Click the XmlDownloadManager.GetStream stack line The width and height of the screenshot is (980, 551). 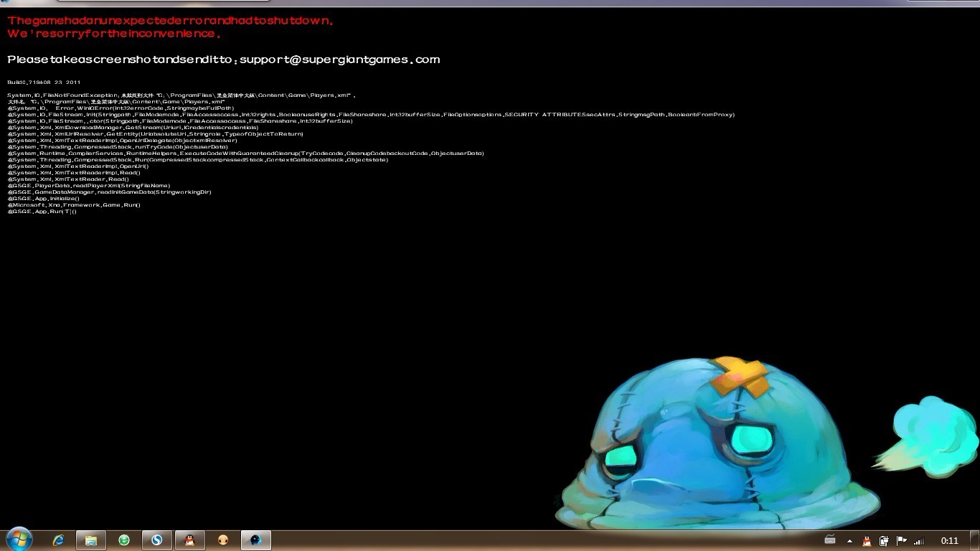(x=133, y=128)
